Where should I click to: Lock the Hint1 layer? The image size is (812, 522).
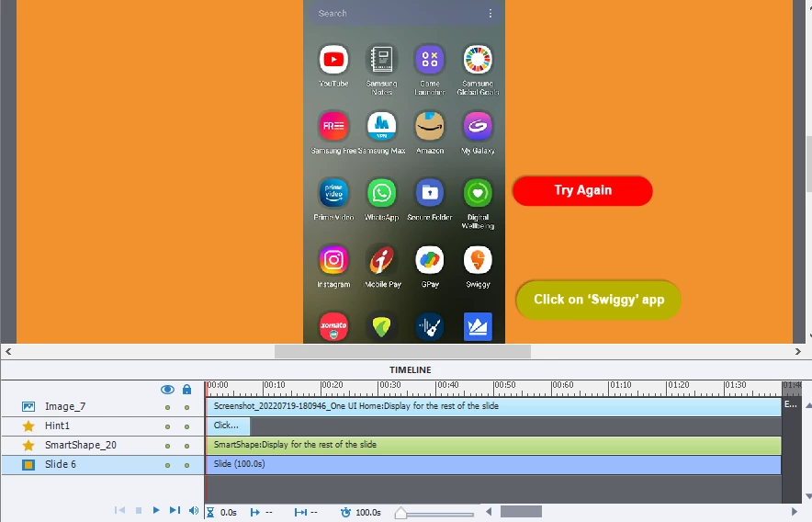tap(187, 426)
